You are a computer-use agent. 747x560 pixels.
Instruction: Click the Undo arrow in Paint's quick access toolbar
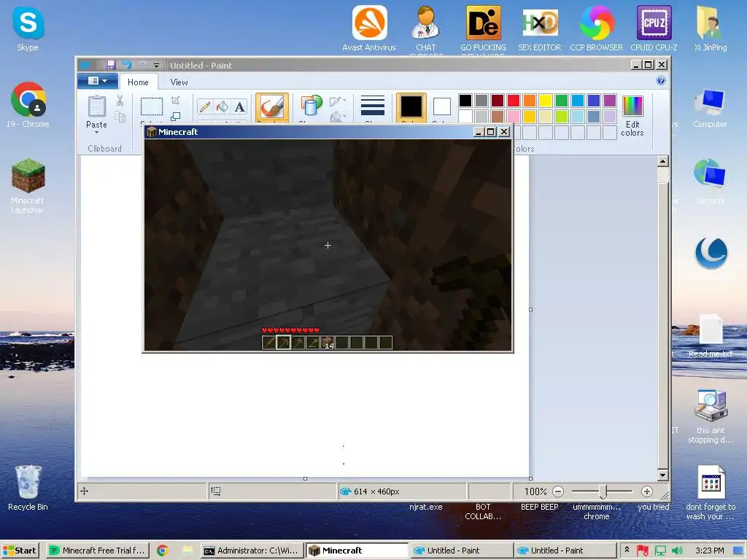click(x=127, y=65)
